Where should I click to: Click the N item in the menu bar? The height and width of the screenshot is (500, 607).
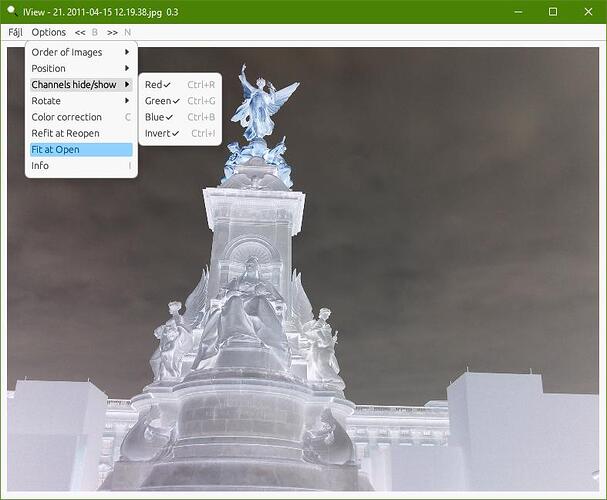pos(127,33)
